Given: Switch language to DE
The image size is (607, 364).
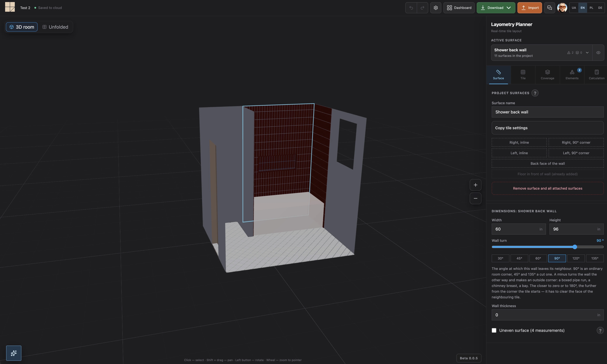Looking at the screenshot, I should [600, 8].
